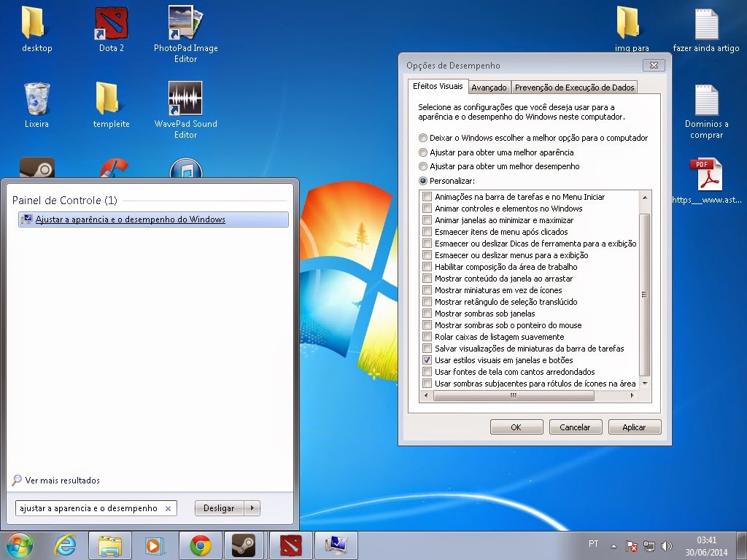
Task: Click effects list scroll left arrow
Action: pos(426,395)
